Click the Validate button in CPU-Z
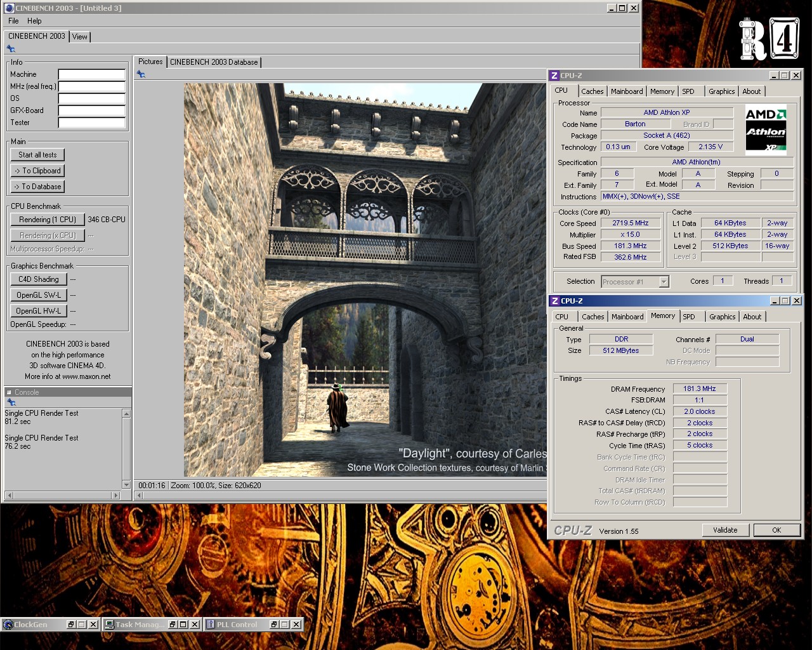812x650 pixels. tap(725, 530)
